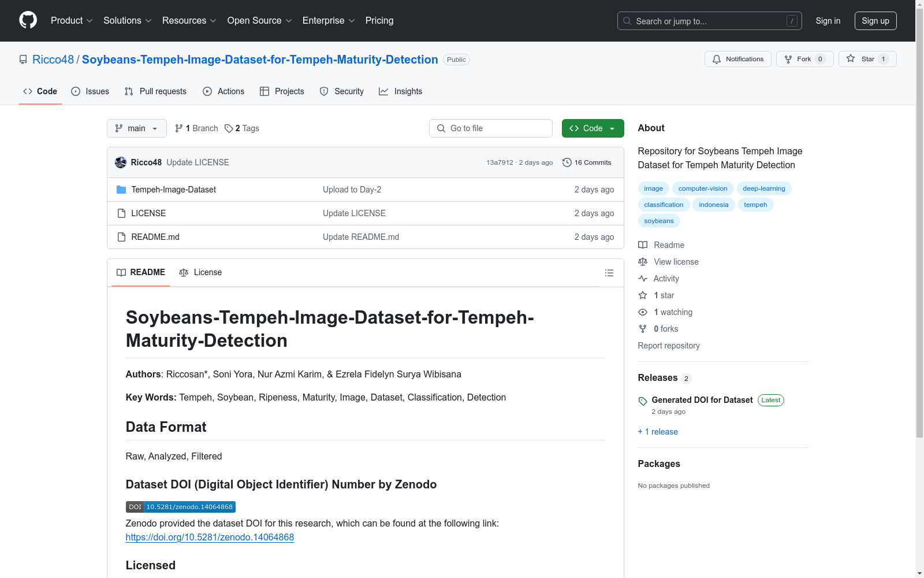Star this repository
This screenshot has width=924, height=578.
[x=867, y=59]
